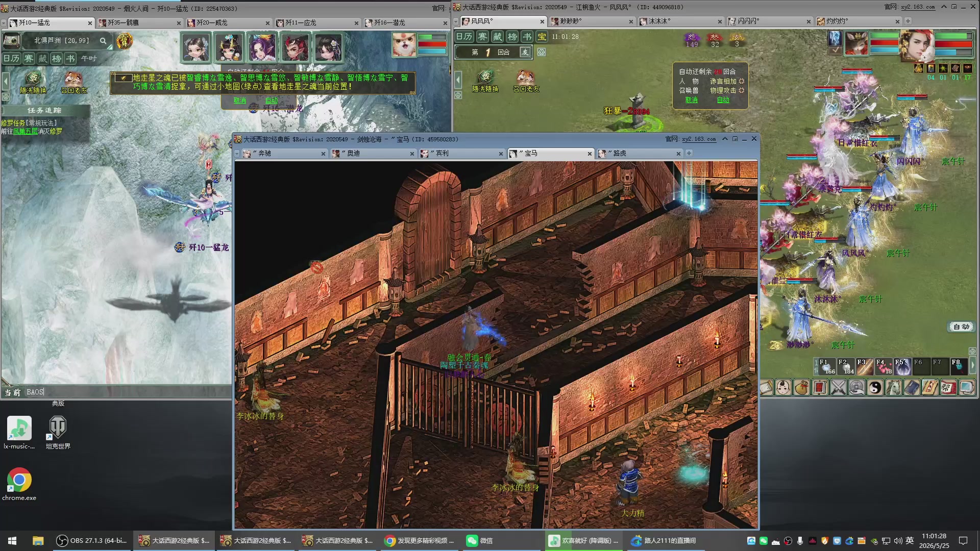Launch chrome.exe desktop shortcut

tap(19, 485)
